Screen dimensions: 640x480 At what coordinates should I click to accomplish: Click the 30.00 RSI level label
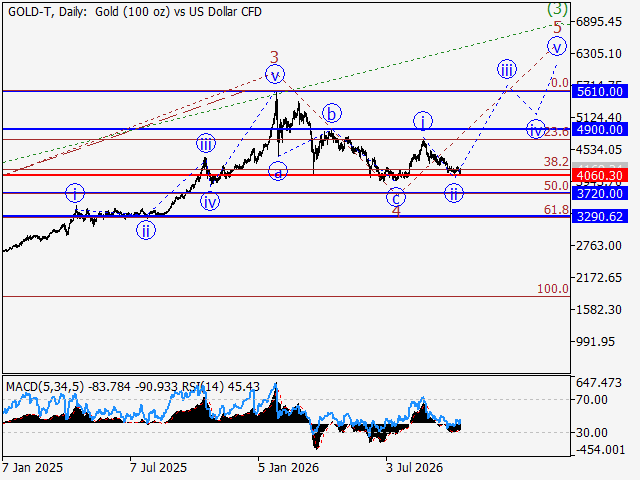click(592, 432)
